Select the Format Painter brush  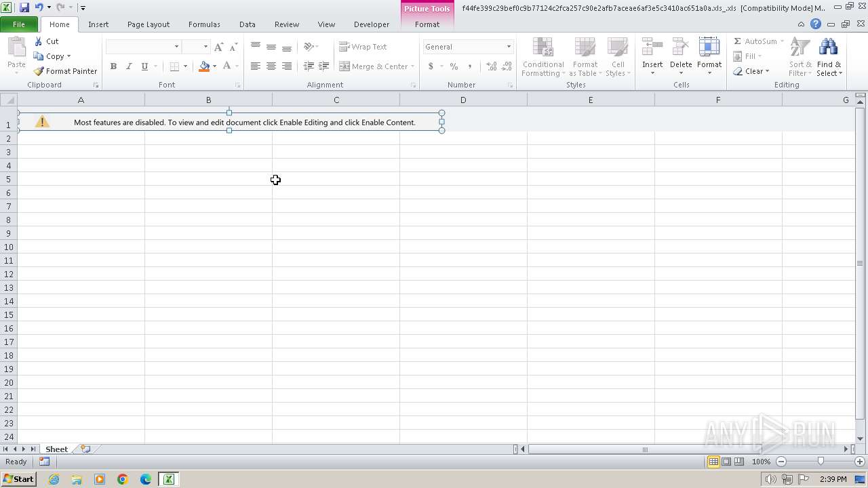(65, 71)
